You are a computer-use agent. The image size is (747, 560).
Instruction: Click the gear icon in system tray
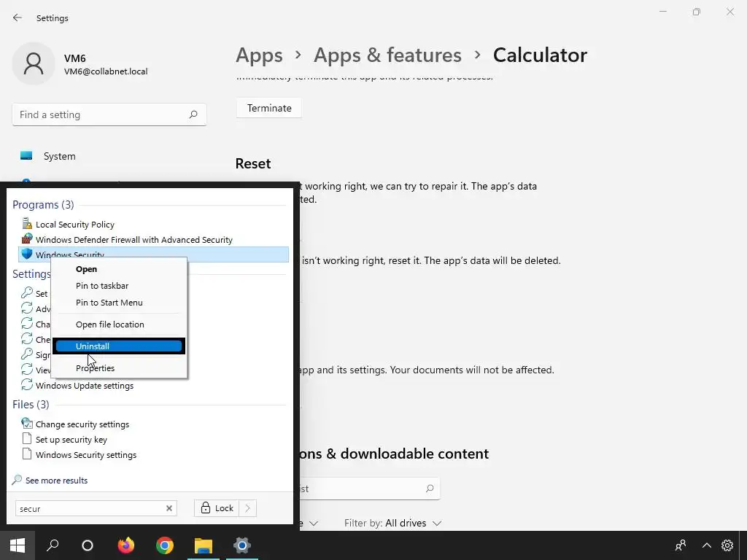point(727,545)
